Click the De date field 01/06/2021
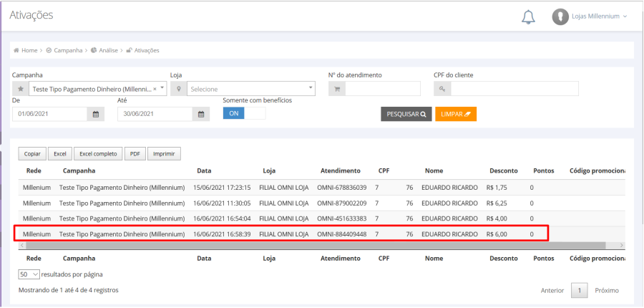 49,114
